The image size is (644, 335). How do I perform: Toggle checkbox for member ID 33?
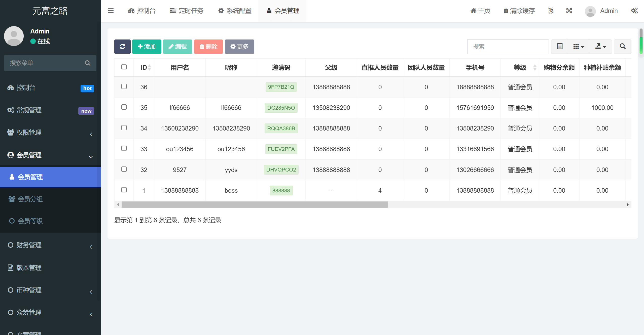pos(124,148)
